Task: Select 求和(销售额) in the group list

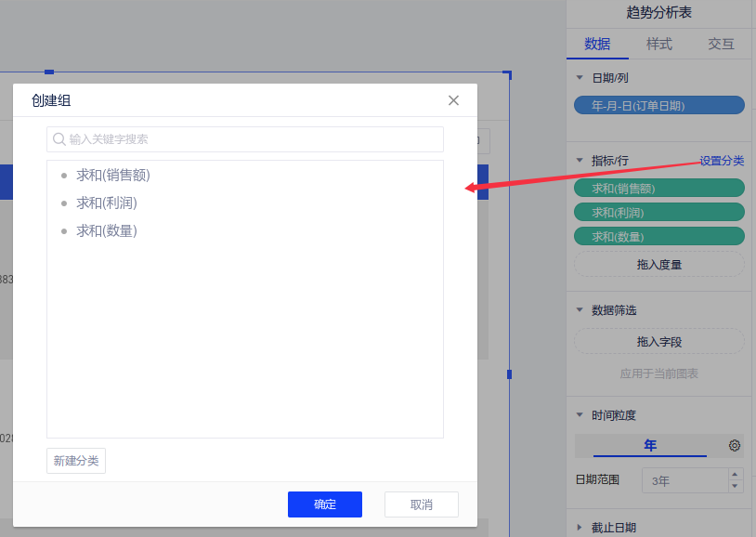Action: pos(112,175)
